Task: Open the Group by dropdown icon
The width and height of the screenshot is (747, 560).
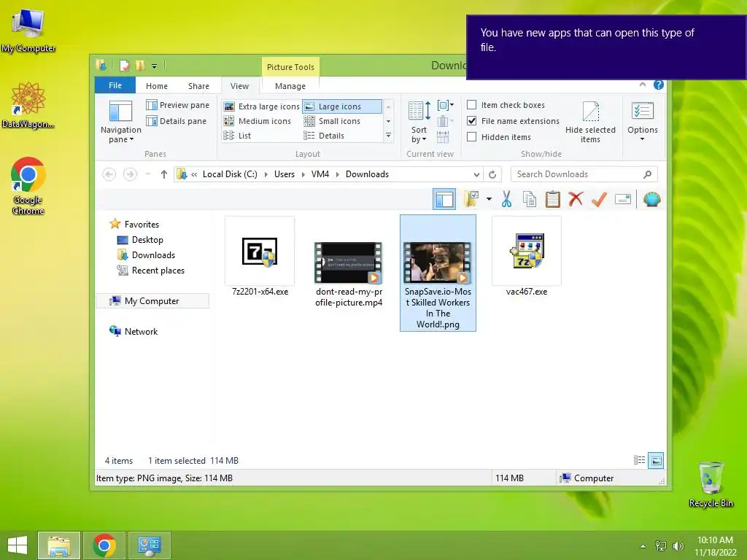Action: 446,105
